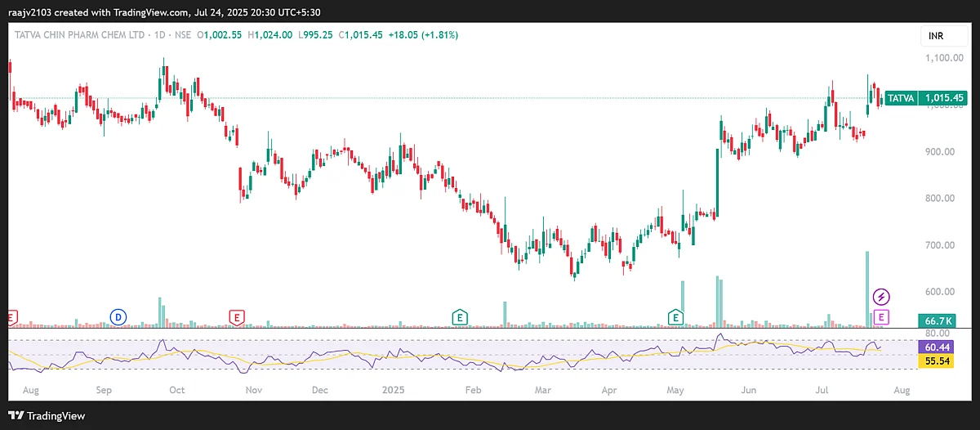Viewport: 980px width, 430px height.
Task: Click the Oct label on time axis
Action: [176, 392]
